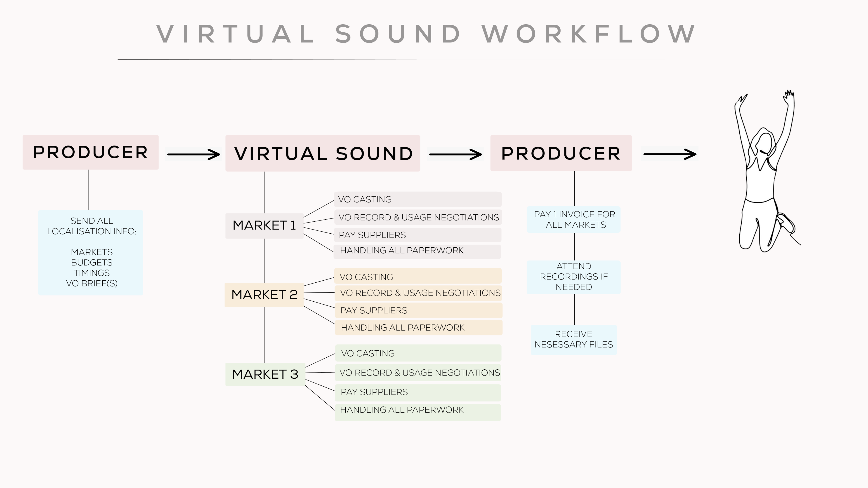Click the arrow between Producer and Virtual Sound

[193, 154]
